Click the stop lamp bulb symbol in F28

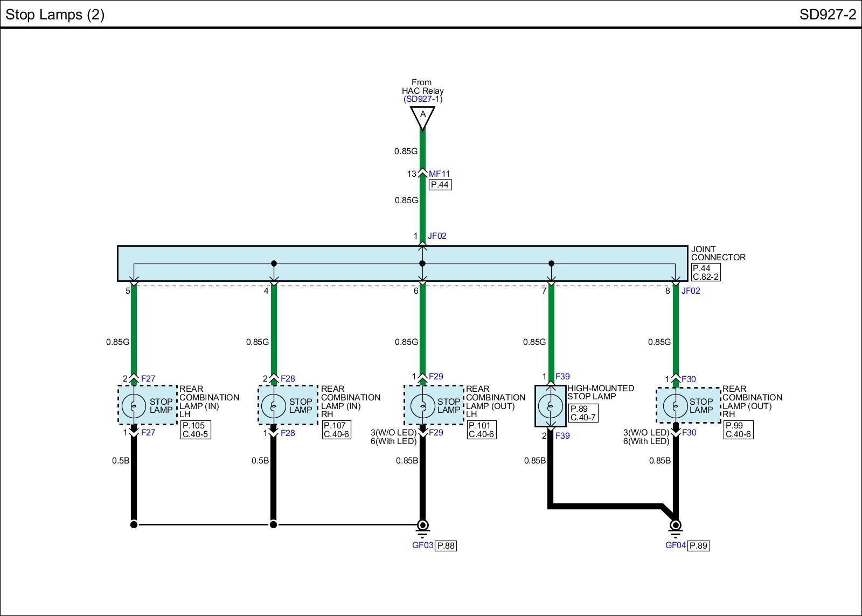click(x=274, y=405)
